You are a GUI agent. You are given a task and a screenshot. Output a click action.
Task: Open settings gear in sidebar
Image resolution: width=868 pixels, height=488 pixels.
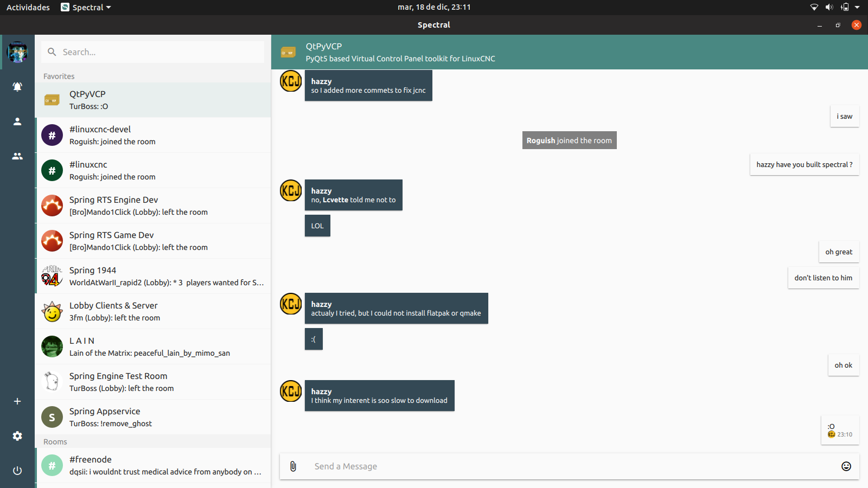[x=17, y=436]
